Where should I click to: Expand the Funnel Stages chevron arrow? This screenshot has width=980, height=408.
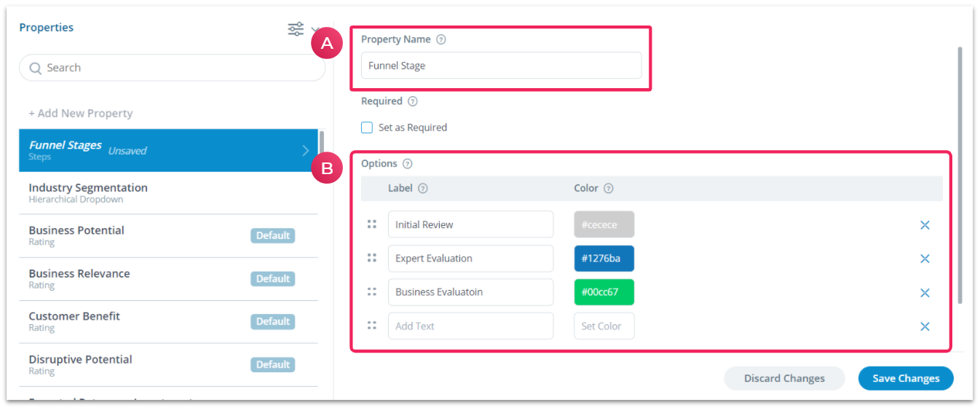306,151
